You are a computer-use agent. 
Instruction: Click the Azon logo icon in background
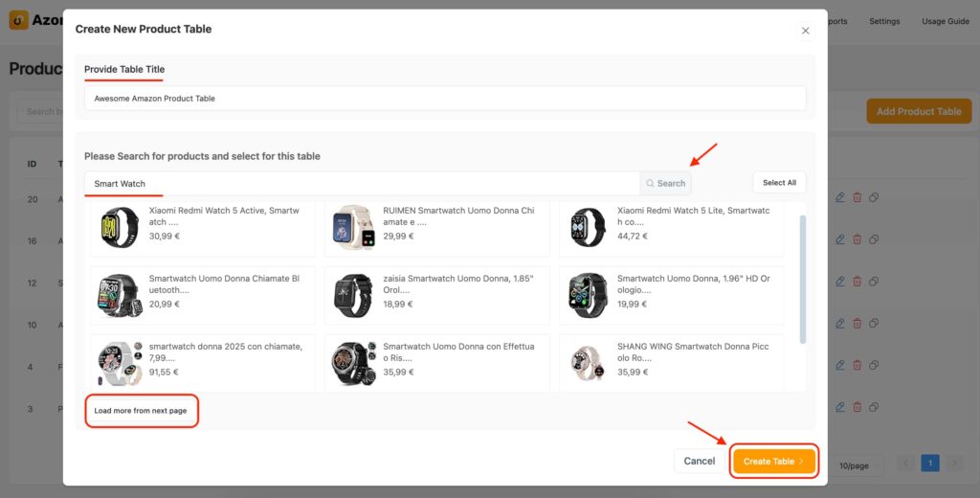point(18,20)
